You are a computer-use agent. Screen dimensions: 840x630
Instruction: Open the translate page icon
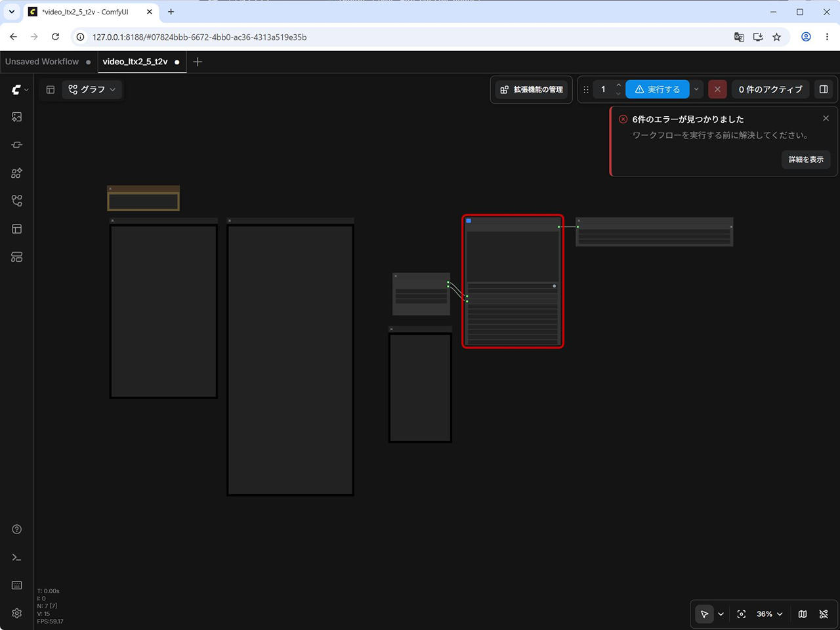coord(739,37)
